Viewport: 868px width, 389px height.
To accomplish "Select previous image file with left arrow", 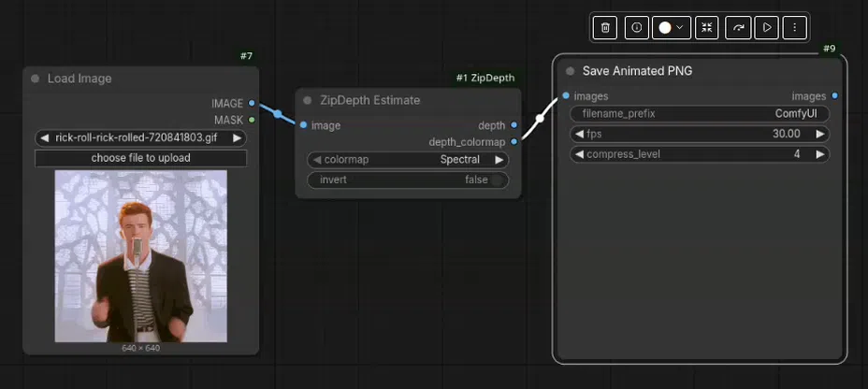I will tap(45, 137).
